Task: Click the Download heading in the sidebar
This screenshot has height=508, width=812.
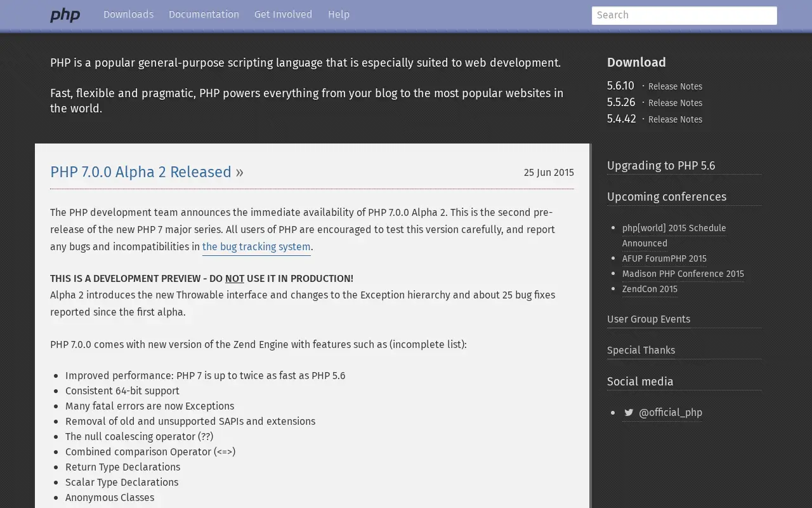Action: pyautogui.click(x=636, y=62)
